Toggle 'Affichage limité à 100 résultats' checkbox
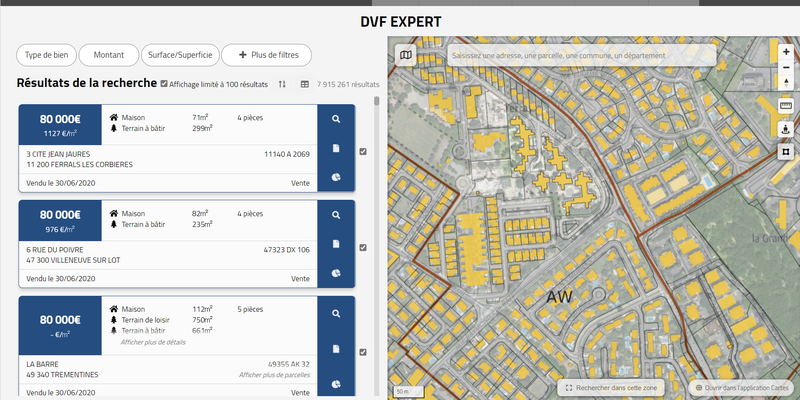This screenshot has height=400, width=800. click(x=164, y=84)
